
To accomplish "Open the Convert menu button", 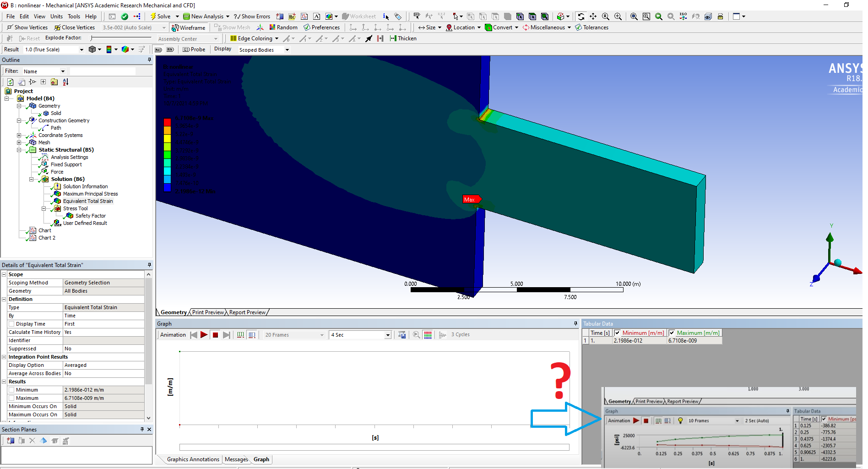I will coord(502,27).
